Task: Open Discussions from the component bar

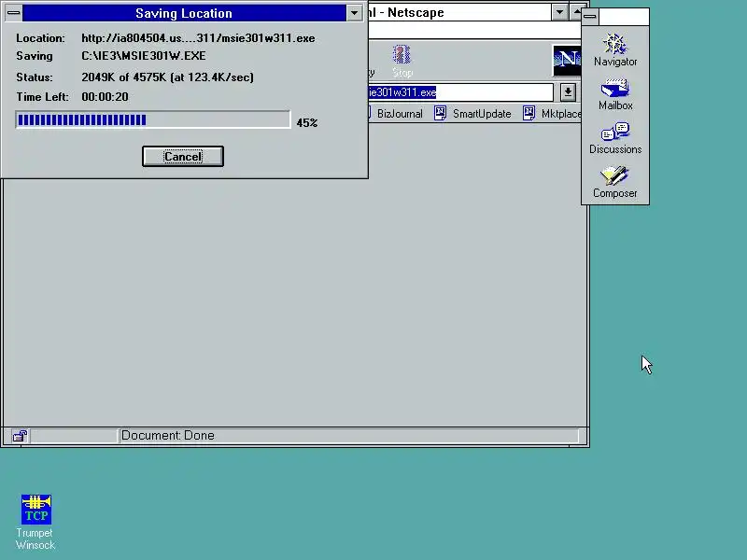Action: (615, 138)
